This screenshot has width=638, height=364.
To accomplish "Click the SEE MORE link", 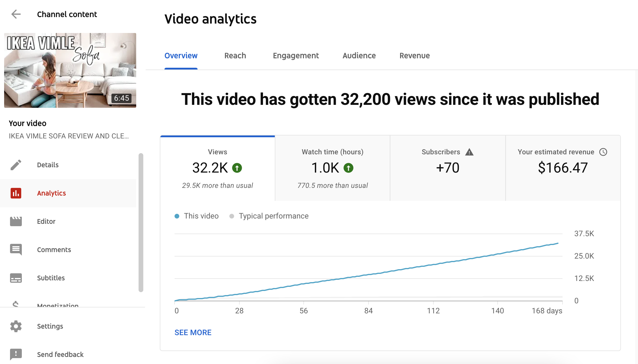I will 193,332.
